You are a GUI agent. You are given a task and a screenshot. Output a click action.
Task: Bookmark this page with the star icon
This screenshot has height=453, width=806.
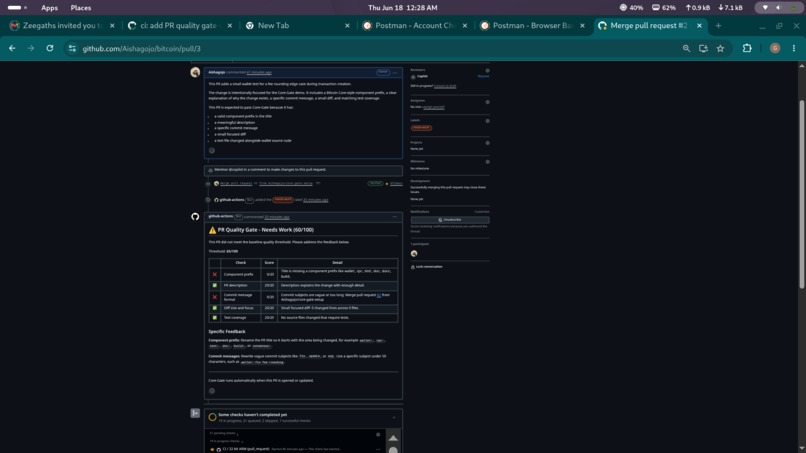[720, 48]
